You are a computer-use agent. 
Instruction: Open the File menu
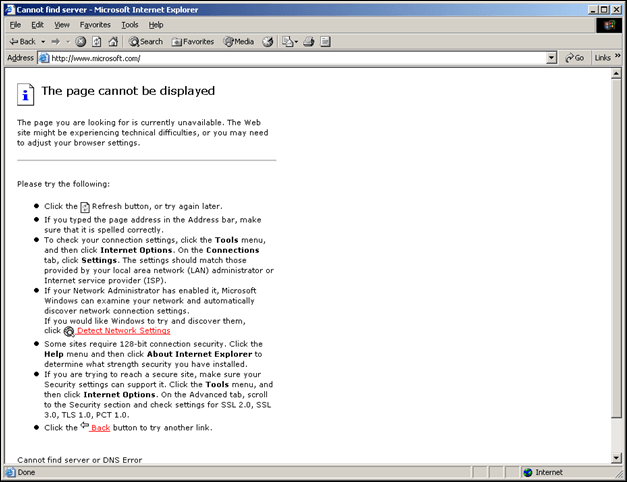[15, 25]
